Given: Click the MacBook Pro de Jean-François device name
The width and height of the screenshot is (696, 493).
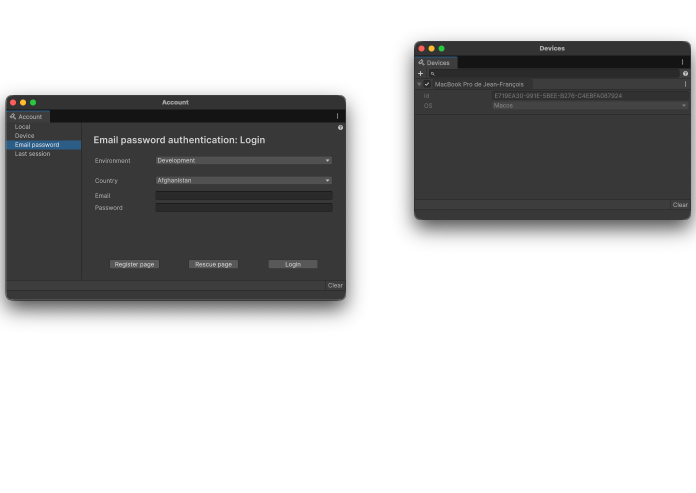Looking at the screenshot, I should click(x=479, y=84).
